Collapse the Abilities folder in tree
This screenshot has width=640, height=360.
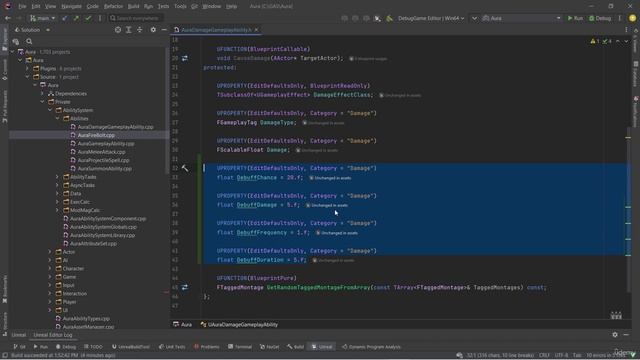(x=58, y=118)
